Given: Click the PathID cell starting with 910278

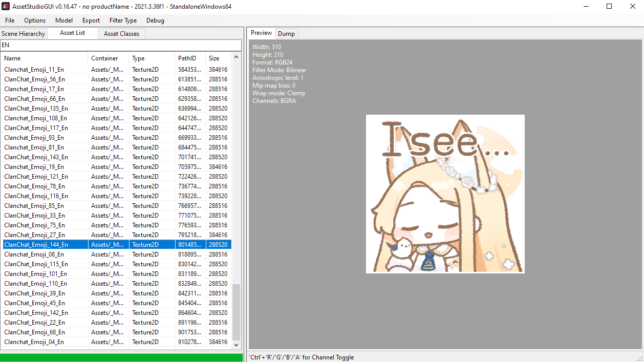Looking at the screenshot, I should pyautogui.click(x=190, y=342).
